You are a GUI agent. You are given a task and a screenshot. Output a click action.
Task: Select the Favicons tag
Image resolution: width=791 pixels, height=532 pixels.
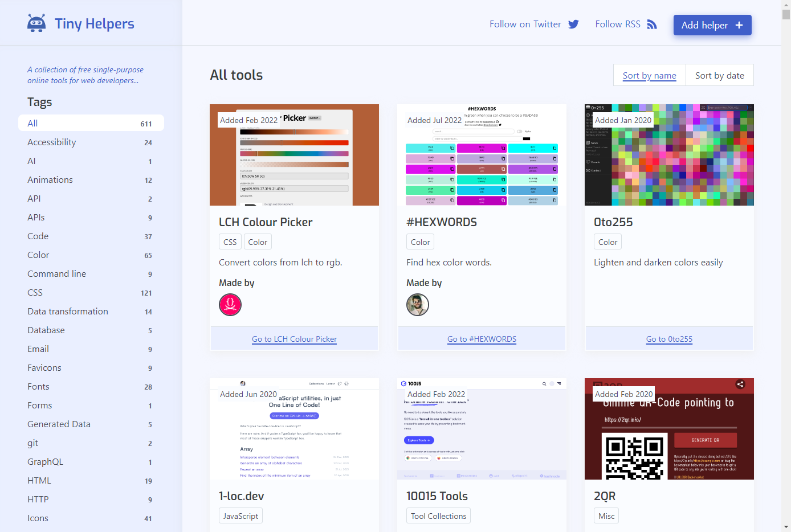point(91,367)
